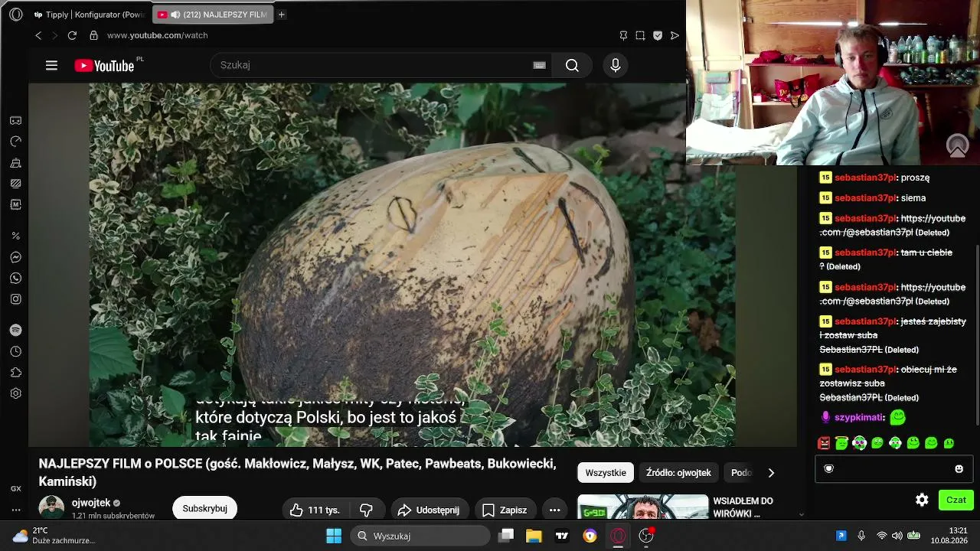Open the ojwojtek channel avatar
The image size is (980, 551).
tap(51, 508)
